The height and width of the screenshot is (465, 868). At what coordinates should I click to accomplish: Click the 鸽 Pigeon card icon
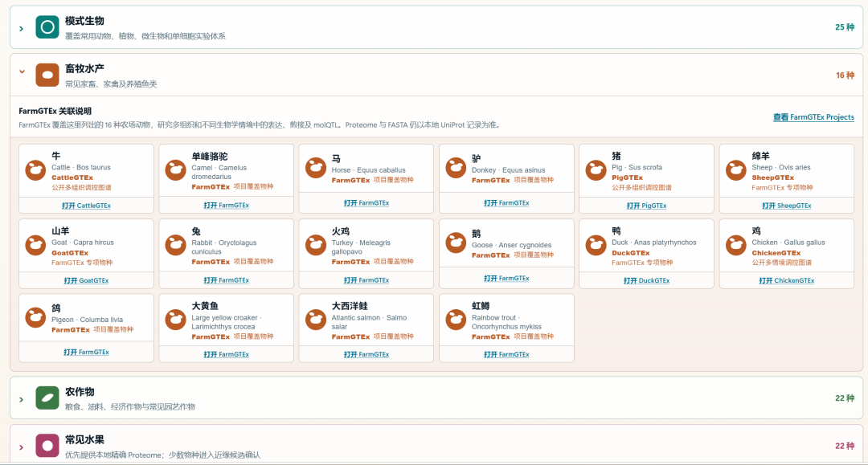point(35,318)
